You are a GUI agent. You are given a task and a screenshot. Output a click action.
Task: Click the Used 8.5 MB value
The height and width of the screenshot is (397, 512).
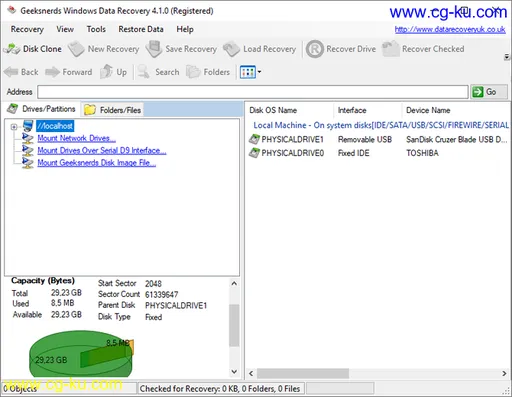[63, 303]
